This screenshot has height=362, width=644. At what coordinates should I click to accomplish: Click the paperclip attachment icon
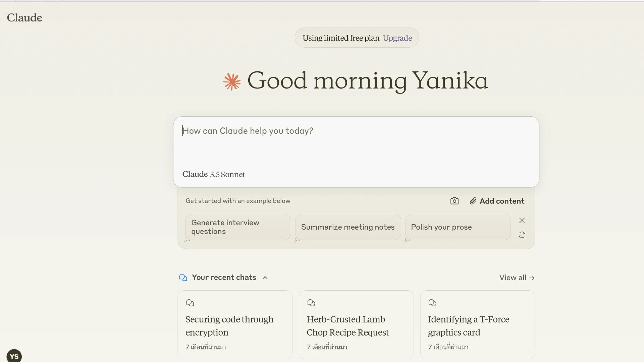[473, 201]
